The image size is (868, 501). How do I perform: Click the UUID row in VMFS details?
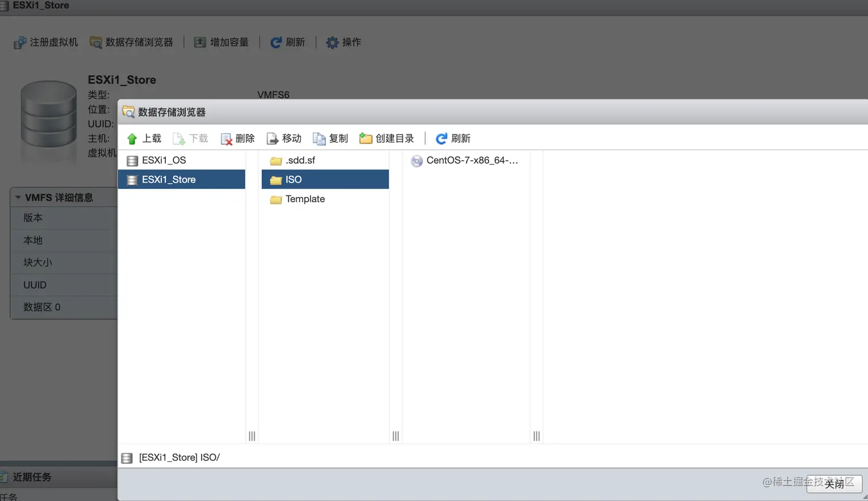[64, 285]
